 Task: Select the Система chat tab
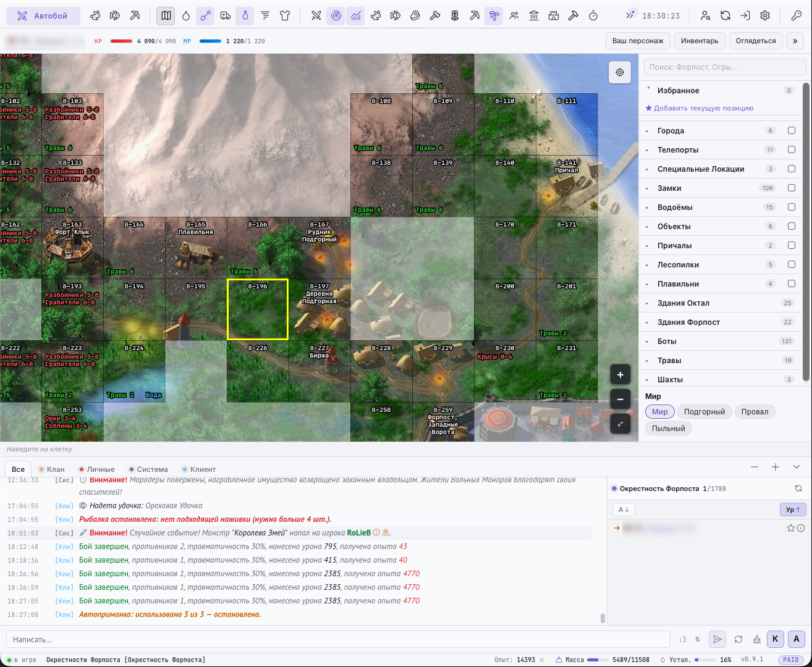click(148, 469)
